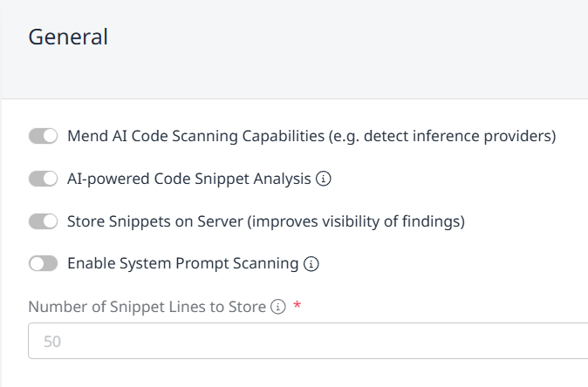
Task: Click the Number of Snippet Lines to Store label
Action: pos(147,307)
